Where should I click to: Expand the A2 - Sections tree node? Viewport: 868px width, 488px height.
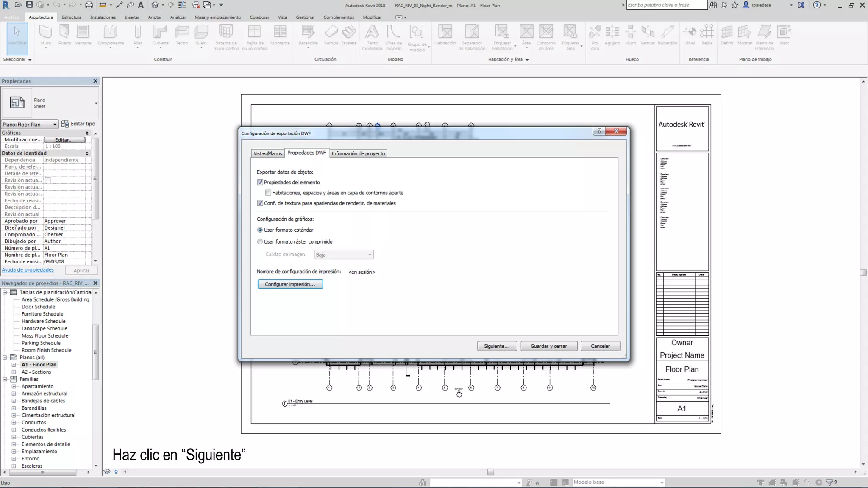coord(14,372)
